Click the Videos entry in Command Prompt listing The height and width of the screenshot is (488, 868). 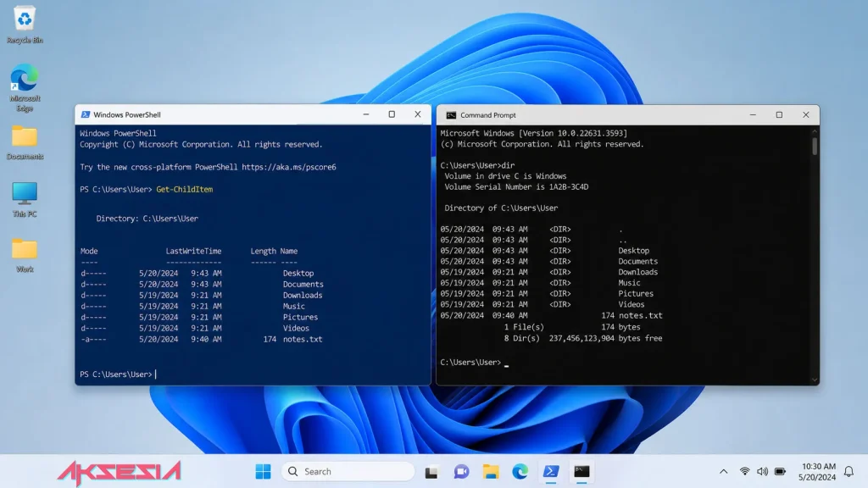click(x=631, y=304)
